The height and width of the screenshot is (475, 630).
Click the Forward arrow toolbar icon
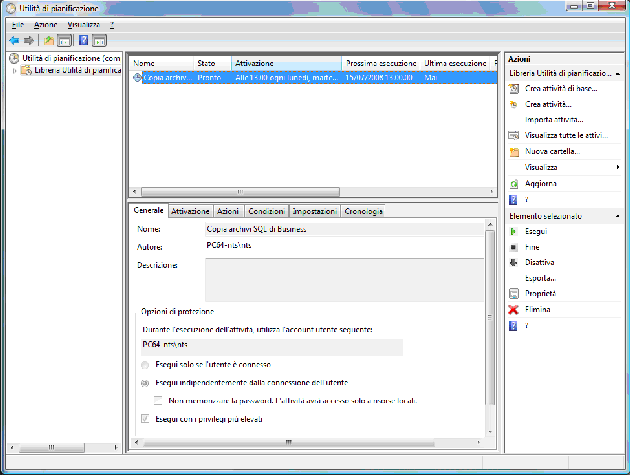(x=29, y=41)
